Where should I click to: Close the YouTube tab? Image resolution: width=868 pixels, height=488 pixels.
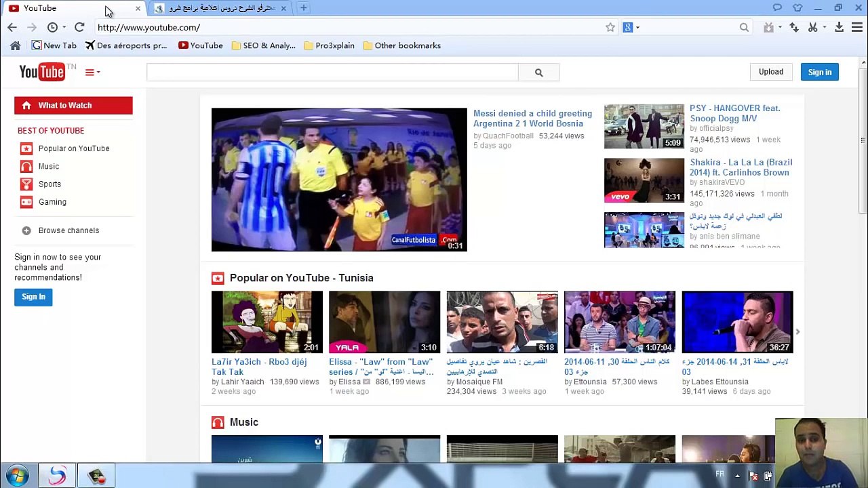click(x=138, y=8)
